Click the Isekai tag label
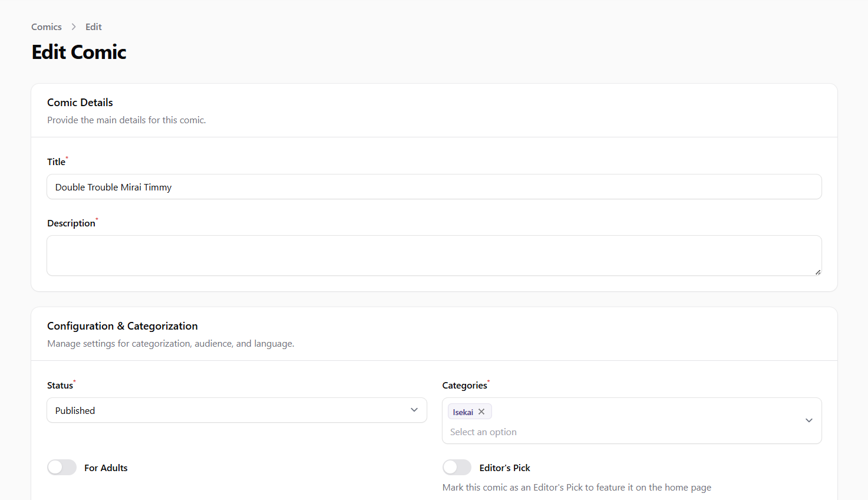This screenshot has width=868, height=500. coord(463,412)
